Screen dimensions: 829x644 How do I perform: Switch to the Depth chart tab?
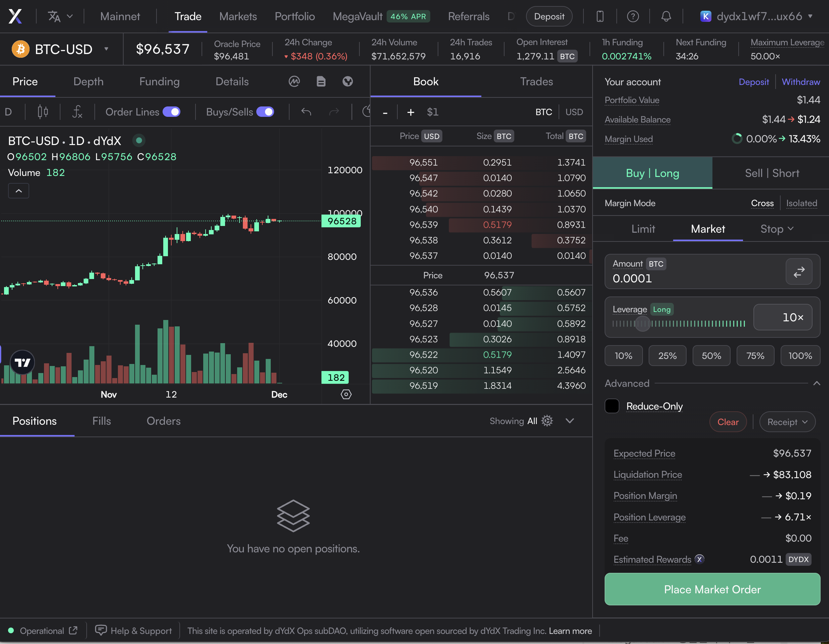88,82
